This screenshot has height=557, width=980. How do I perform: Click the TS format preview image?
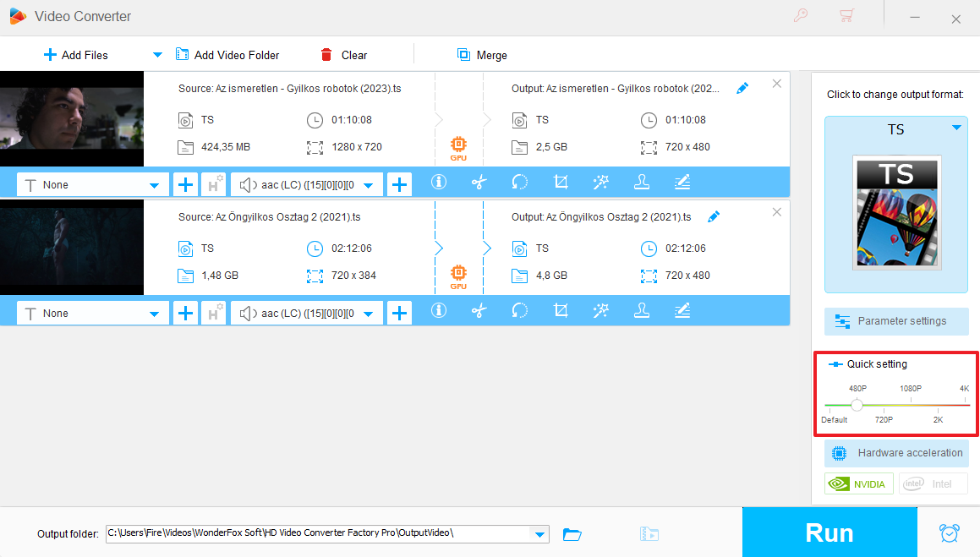[897, 212]
